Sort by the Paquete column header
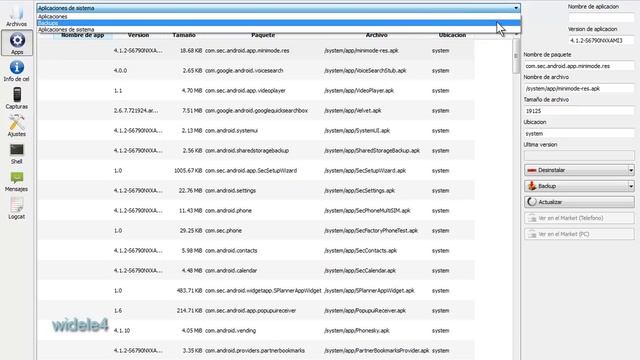Screen dimensions: 640x360 click(x=263, y=35)
